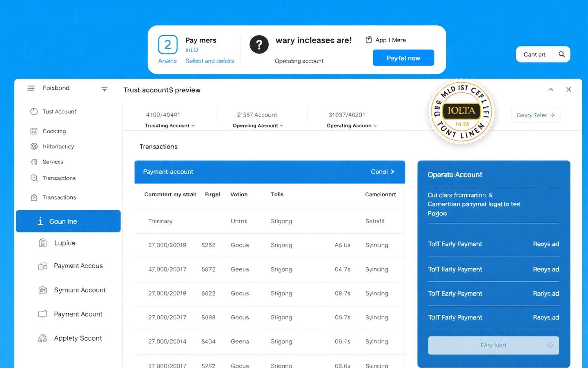This screenshot has width=588, height=368.
Task: Click the Eleary Seter button
Action: pyautogui.click(x=535, y=115)
